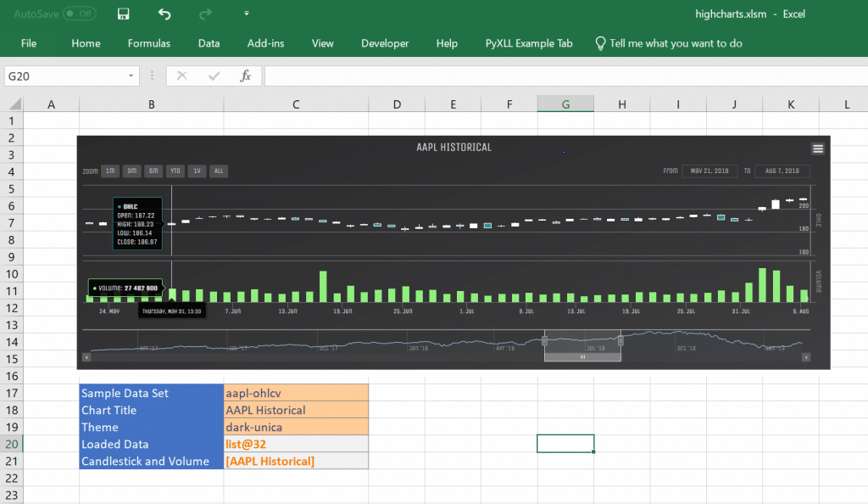Select column K header
868x504 pixels.
click(x=791, y=104)
